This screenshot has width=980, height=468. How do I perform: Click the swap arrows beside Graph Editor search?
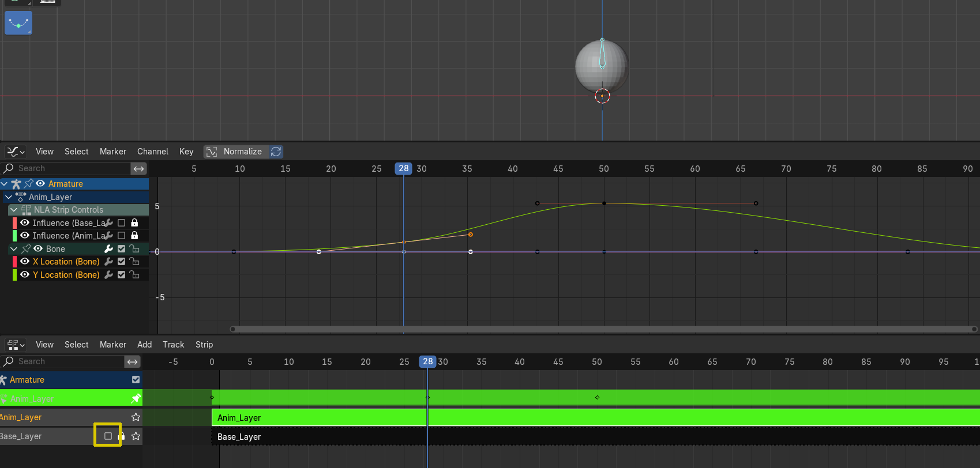click(x=138, y=168)
